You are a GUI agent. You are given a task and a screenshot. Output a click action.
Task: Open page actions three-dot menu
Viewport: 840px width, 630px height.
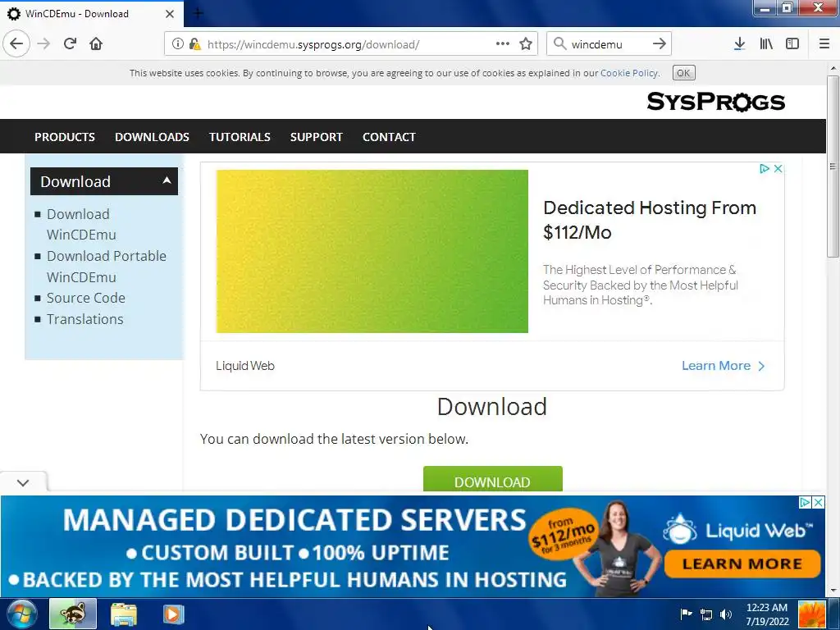[x=503, y=44]
